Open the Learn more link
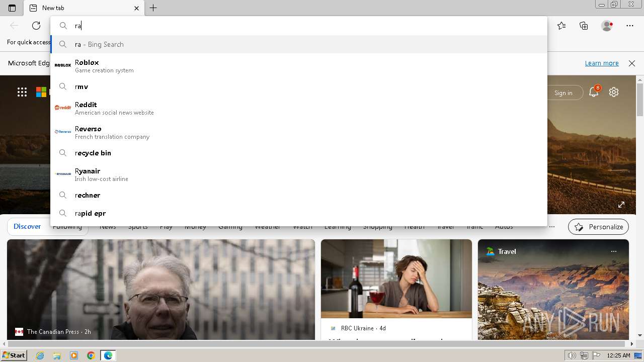 [602, 63]
